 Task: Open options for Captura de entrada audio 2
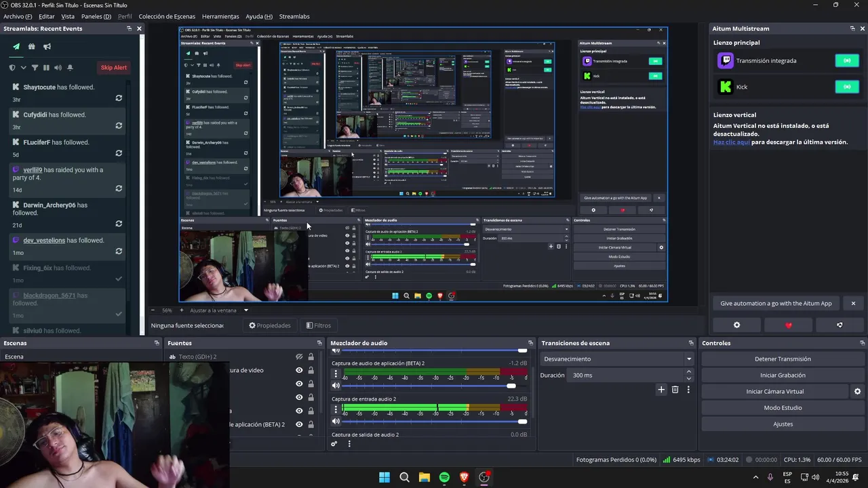336,409
